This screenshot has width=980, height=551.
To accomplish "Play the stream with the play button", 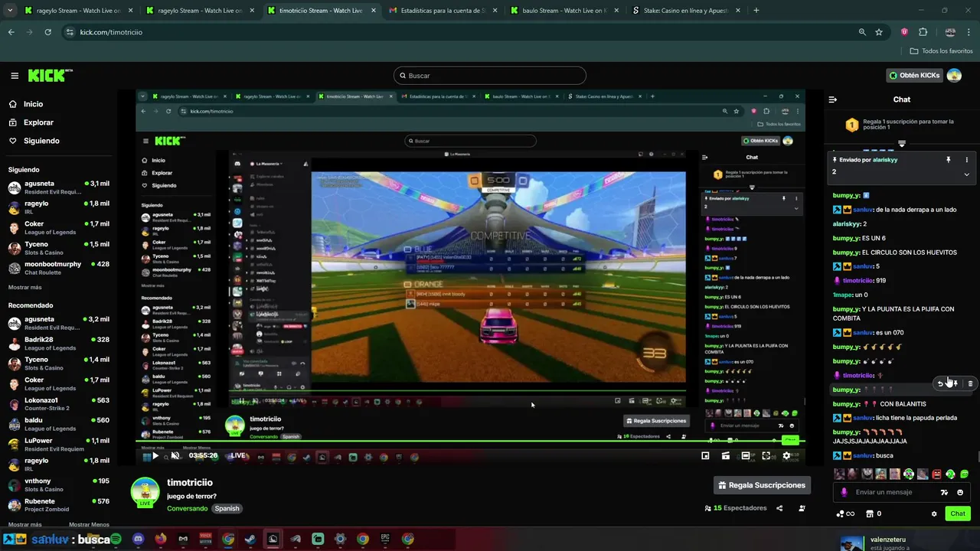I will 155,455.
